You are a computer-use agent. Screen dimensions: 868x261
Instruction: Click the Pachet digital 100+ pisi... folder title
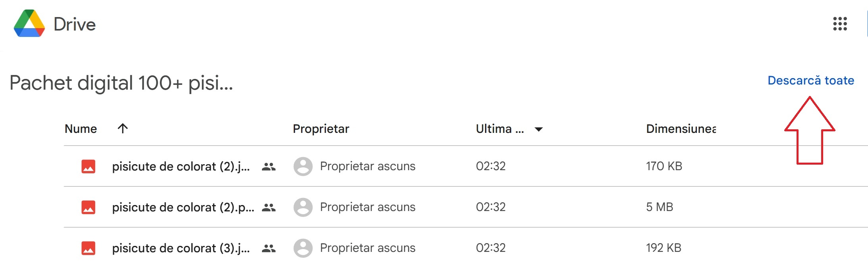coord(121,83)
